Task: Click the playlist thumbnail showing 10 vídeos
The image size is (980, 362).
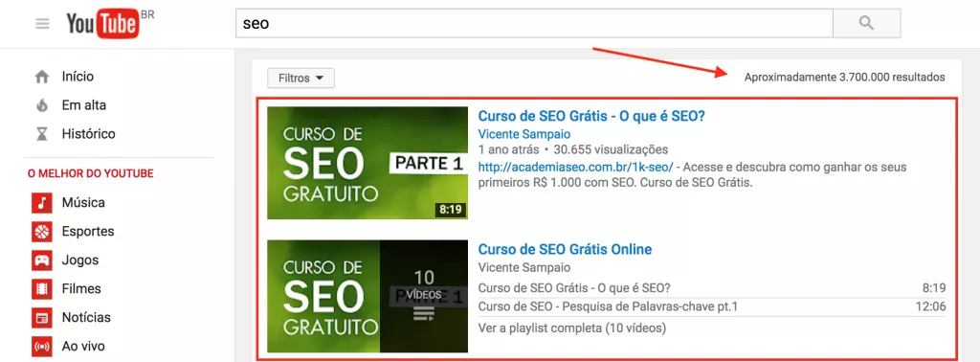Action: [367, 296]
